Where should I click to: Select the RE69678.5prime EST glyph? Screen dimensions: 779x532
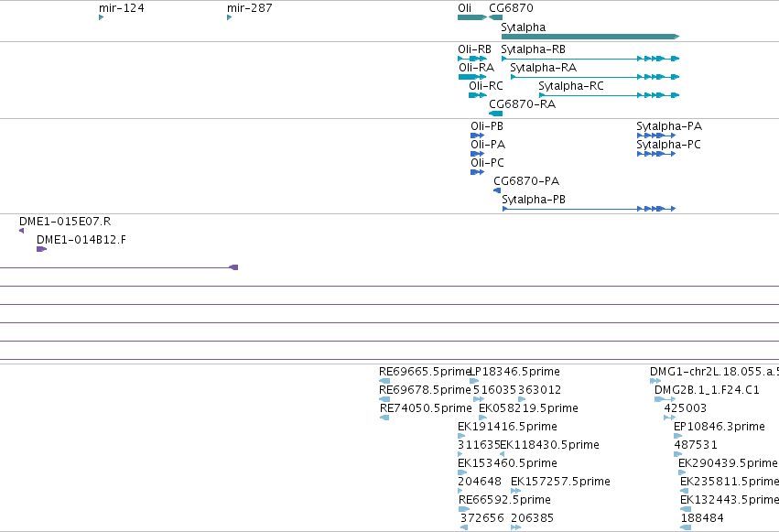[384, 399]
